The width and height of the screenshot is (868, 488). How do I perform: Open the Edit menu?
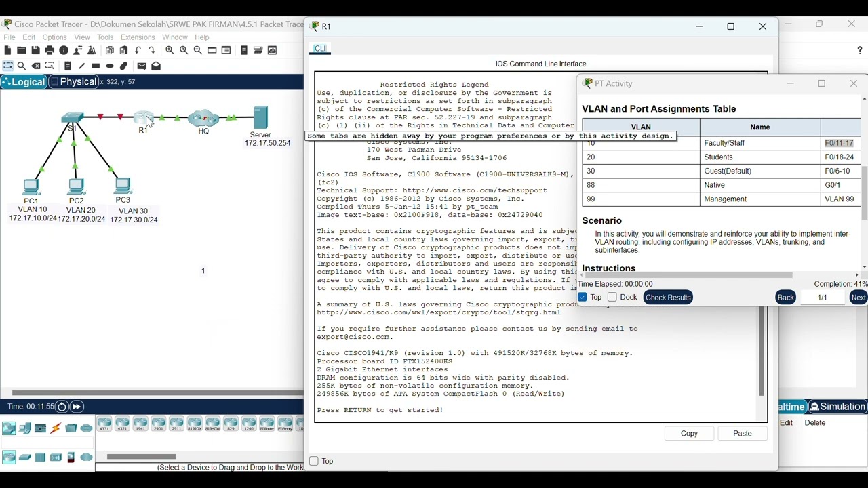pos(29,37)
